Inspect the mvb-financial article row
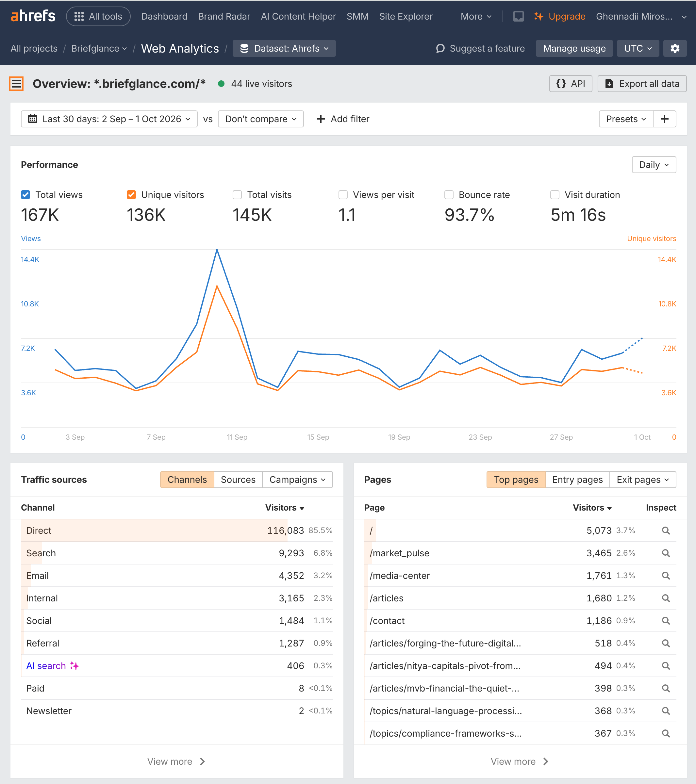696x784 pixels. click(666, 689)
